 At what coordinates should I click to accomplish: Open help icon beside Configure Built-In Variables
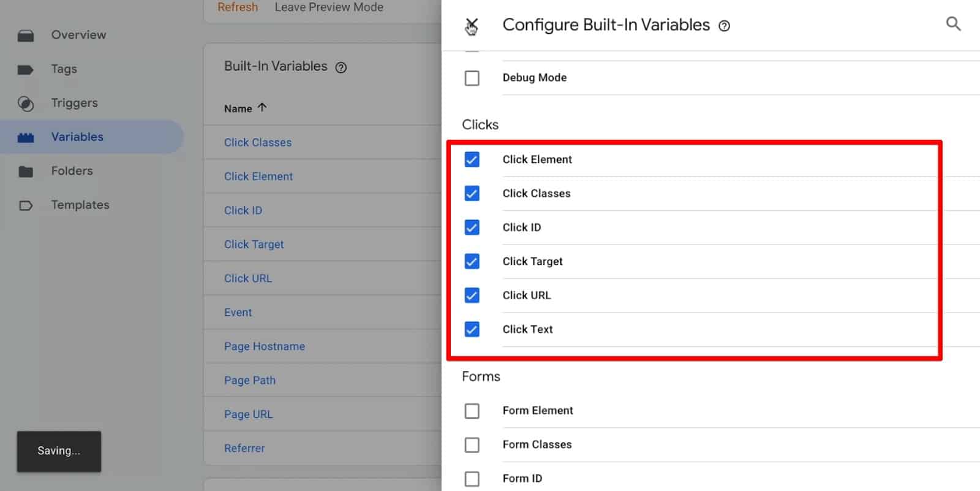point(724,26)
